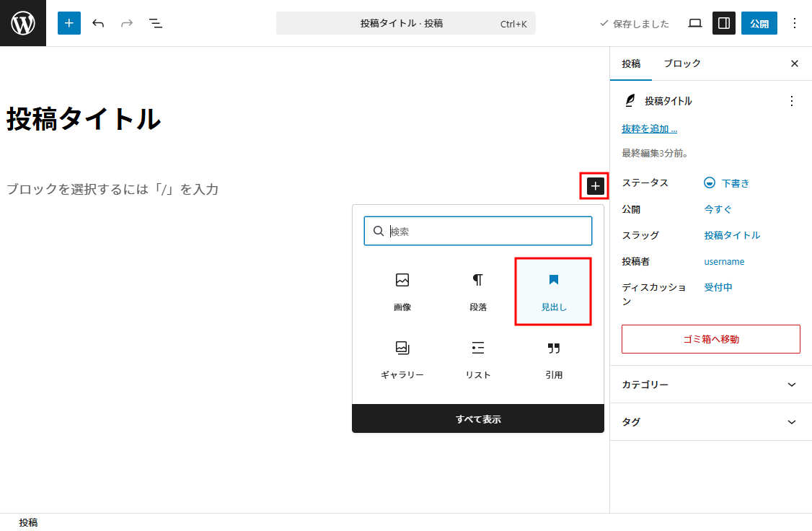Click the feather post icon in sidebar
This screenshot has width=812, height=531.
point(630,100)
